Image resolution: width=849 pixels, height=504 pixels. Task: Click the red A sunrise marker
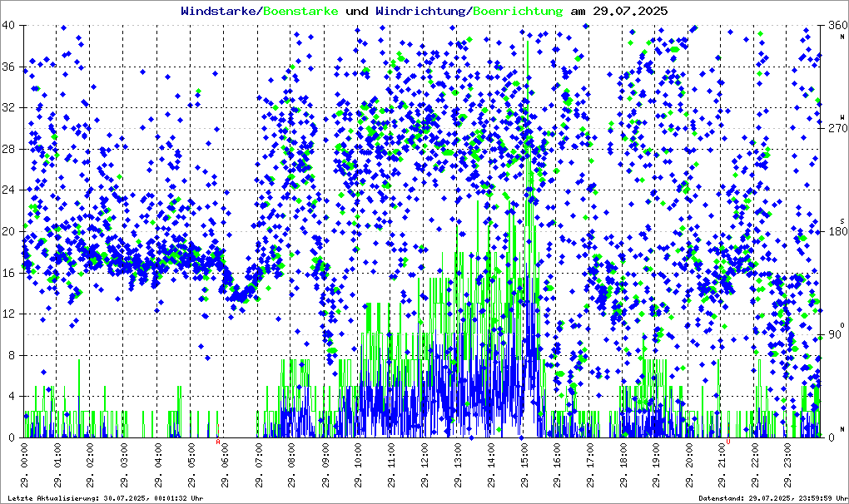(x=218, y=442)
